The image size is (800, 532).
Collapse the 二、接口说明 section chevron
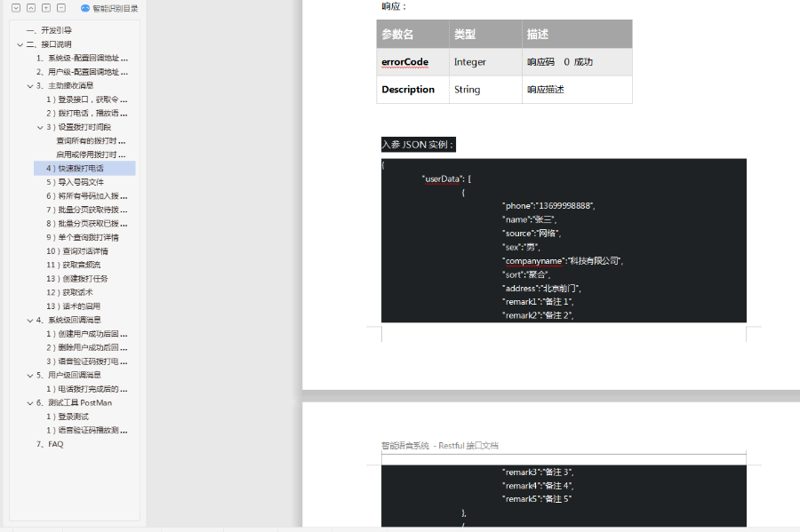[20, 44]
